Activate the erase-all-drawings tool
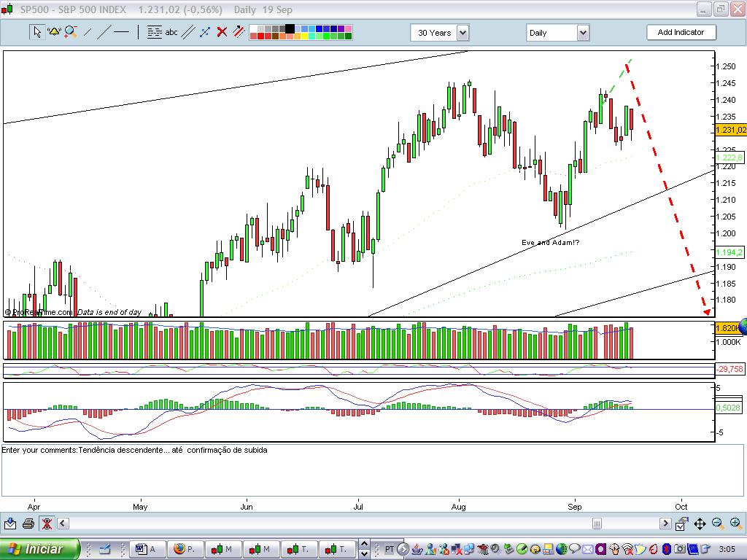 pyautogui.click(x=238, y=31)
